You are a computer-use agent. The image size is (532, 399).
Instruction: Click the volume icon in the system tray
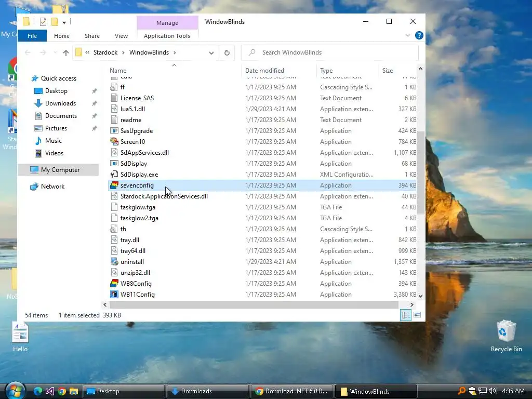493,391
